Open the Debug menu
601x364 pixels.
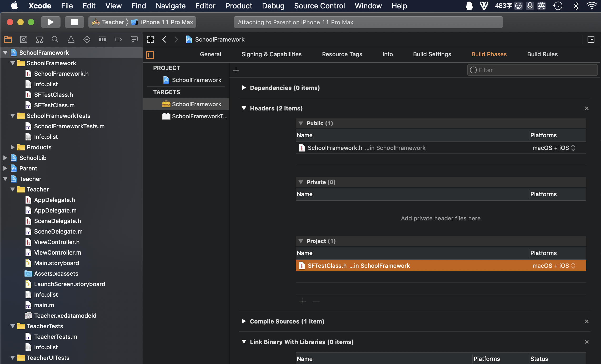pos(273,6)
